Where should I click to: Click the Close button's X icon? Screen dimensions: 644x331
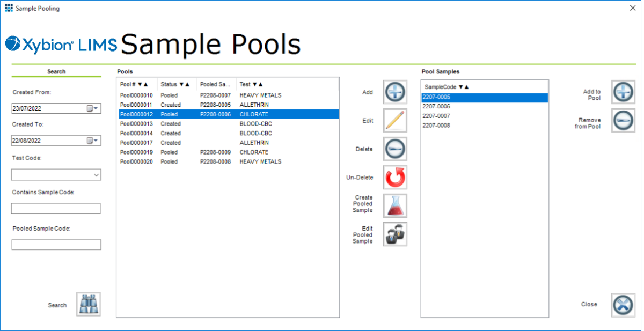coord(623,304)
